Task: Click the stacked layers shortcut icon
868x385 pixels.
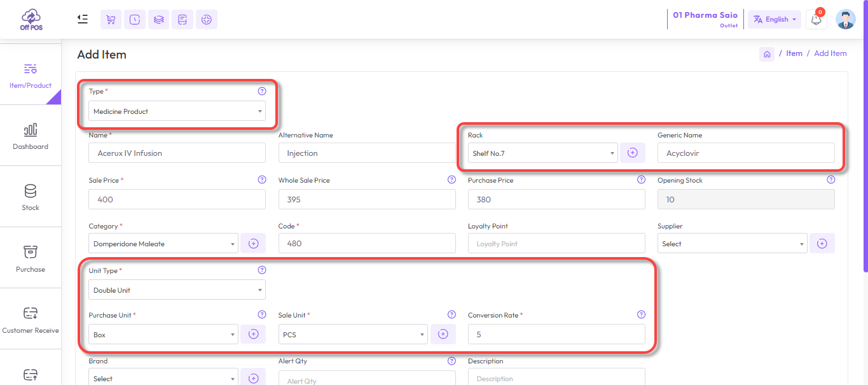Action: (159, 20)
